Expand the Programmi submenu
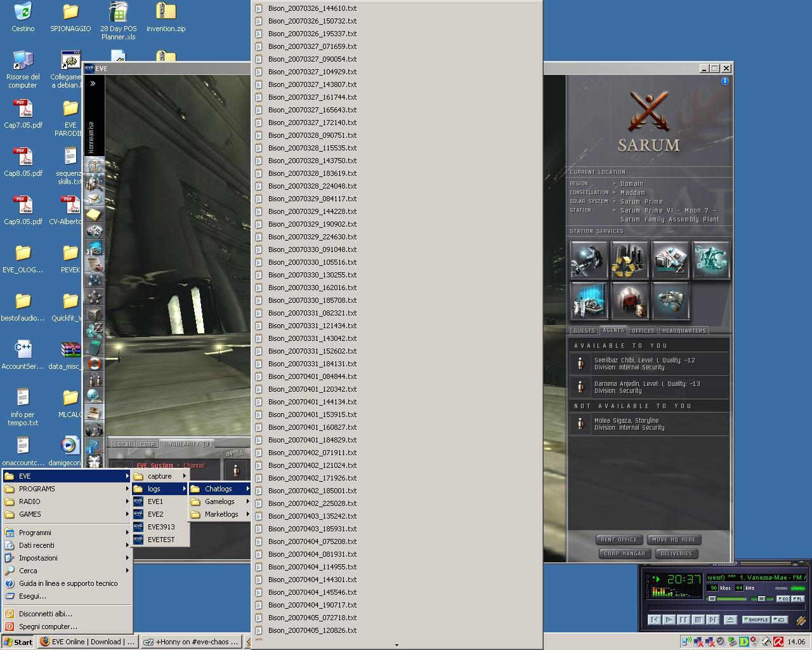 coord(67,533)
